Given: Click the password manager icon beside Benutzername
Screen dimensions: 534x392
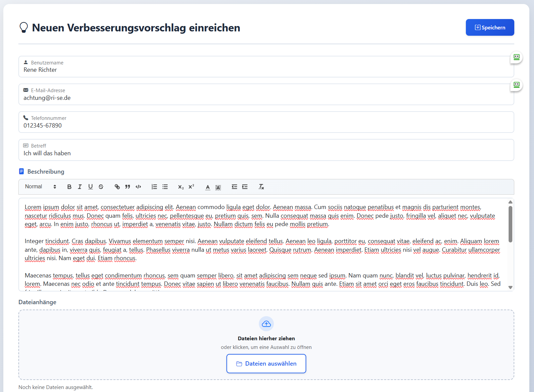Looking at the screenshot, I should [x=517, y=57].
